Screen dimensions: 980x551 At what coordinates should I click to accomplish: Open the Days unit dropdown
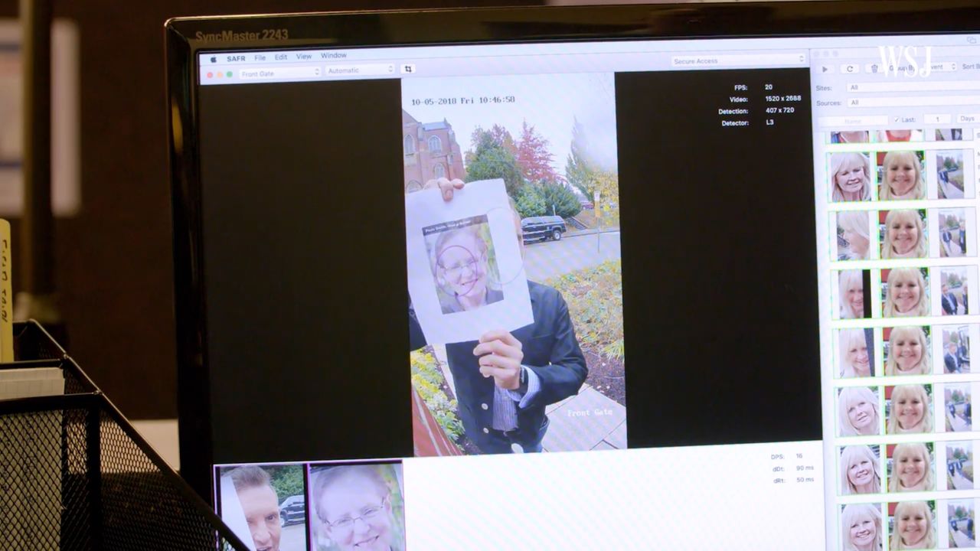pos(967,119)
